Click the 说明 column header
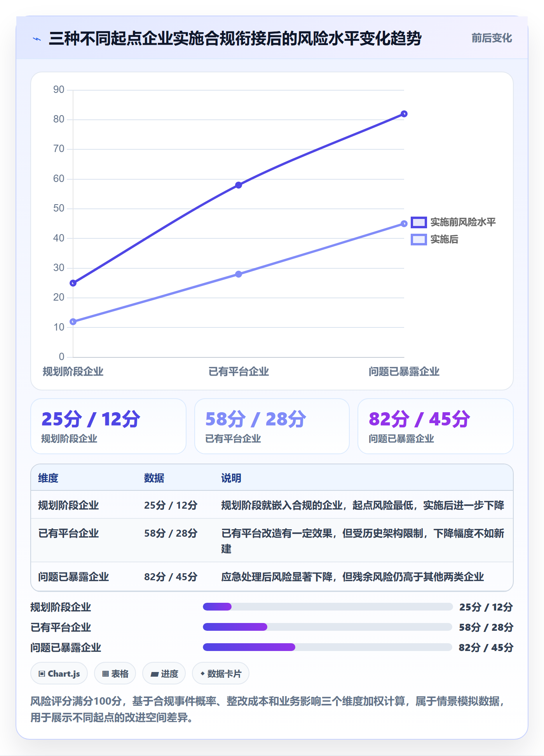The height and width of the screenshot is (756, 544). point(231,478)
